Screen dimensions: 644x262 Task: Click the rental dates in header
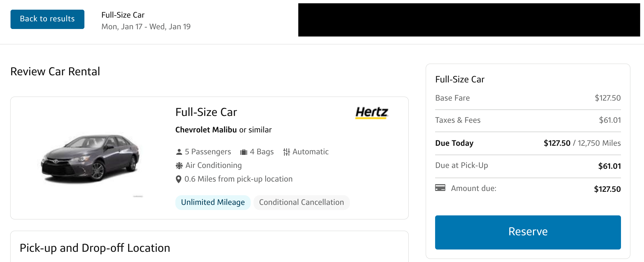click(146, 27)
